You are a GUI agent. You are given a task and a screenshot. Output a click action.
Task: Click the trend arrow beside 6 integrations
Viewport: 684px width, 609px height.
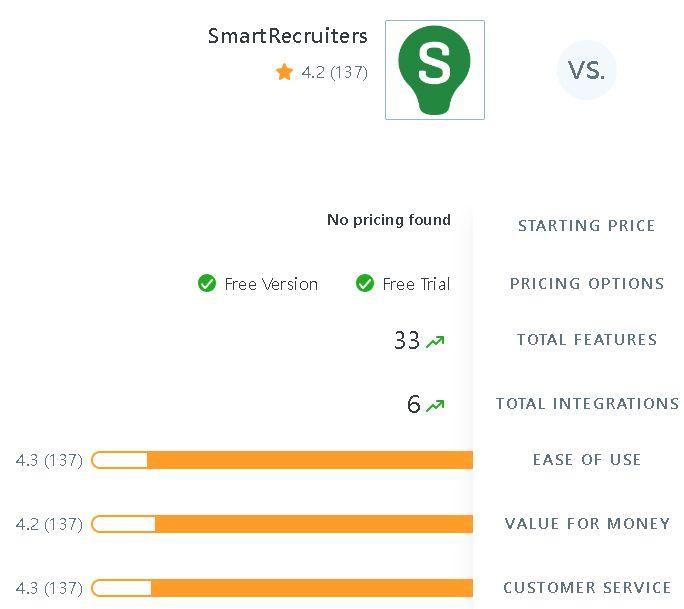[435, 406]
